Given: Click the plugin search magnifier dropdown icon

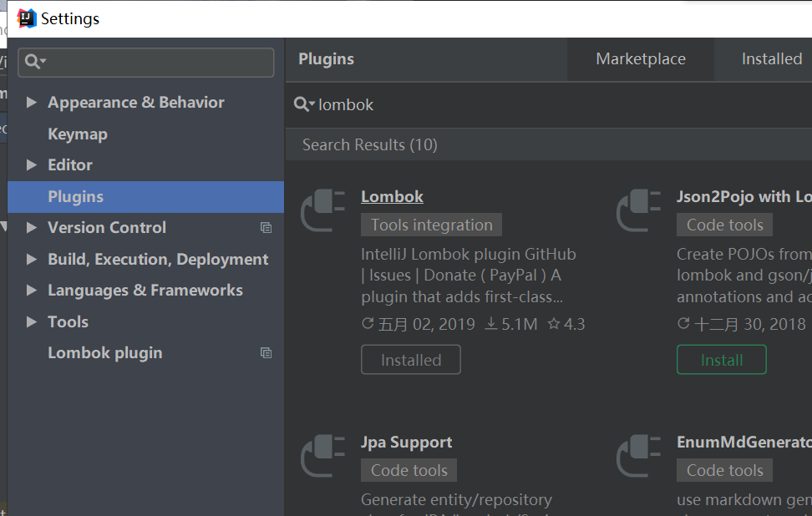Looking at the screenshot, I should click(x=304, y=104).
